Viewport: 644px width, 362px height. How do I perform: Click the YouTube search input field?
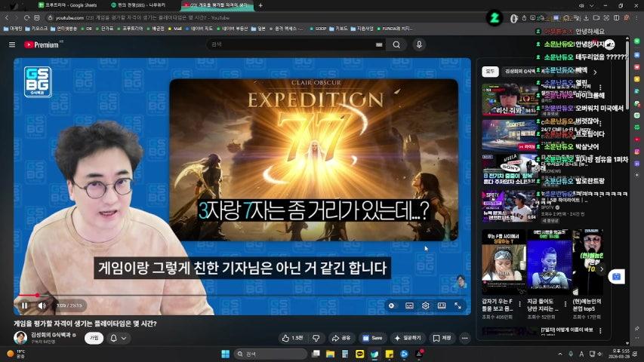(x=294, y=44)
